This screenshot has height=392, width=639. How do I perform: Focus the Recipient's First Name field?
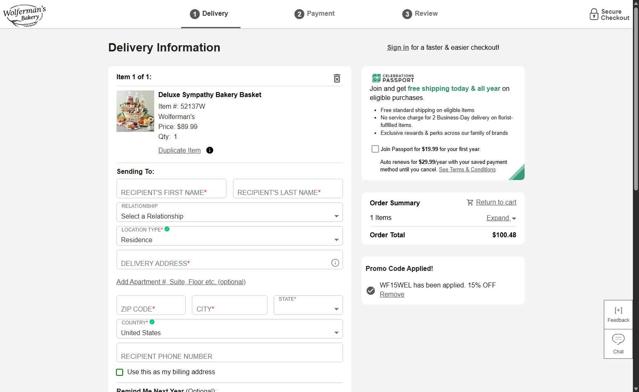[171, 189]
